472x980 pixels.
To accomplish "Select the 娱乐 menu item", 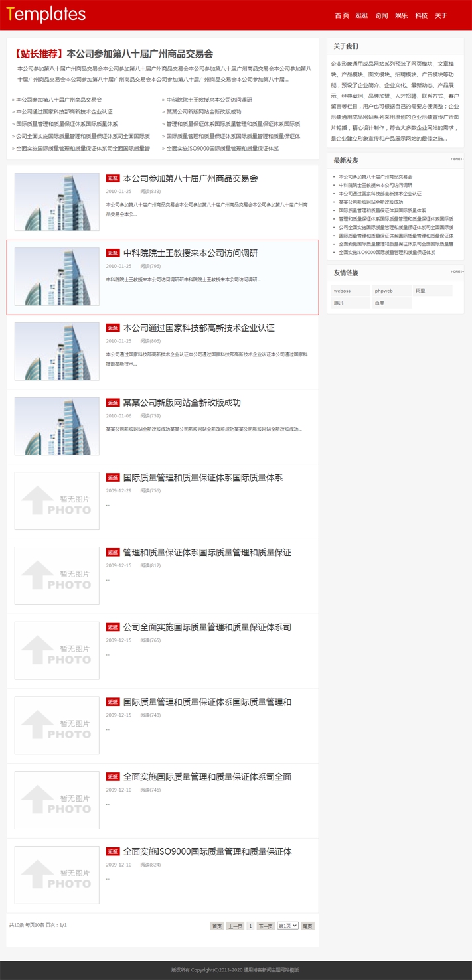I will click(x=401, y=15).
